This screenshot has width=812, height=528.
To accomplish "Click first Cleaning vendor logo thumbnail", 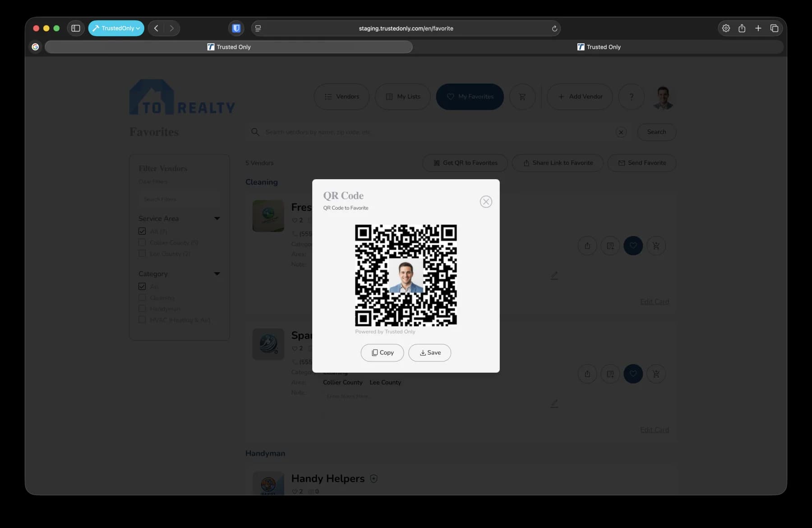I will 268,216.
